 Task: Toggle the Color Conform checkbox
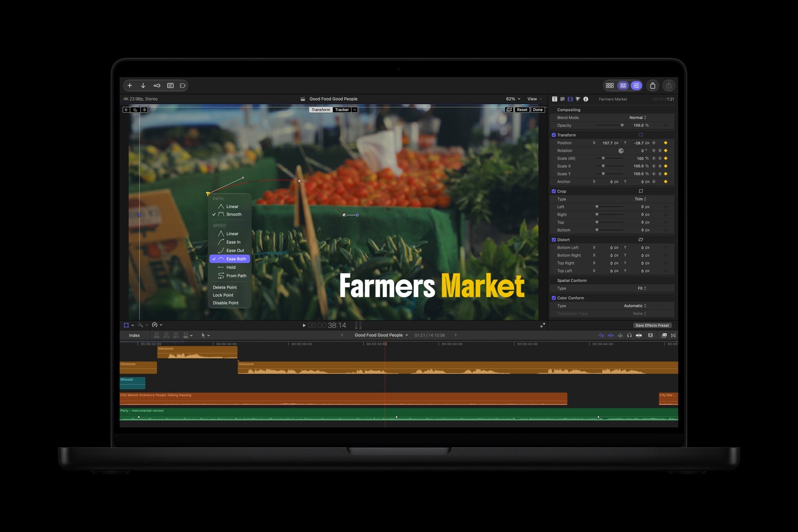(x=554, y=298)
